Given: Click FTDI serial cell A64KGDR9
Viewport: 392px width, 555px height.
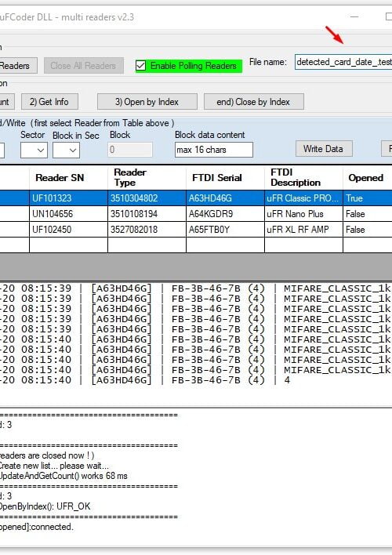Looking at the screenshot, I should (x=225, y=214).
